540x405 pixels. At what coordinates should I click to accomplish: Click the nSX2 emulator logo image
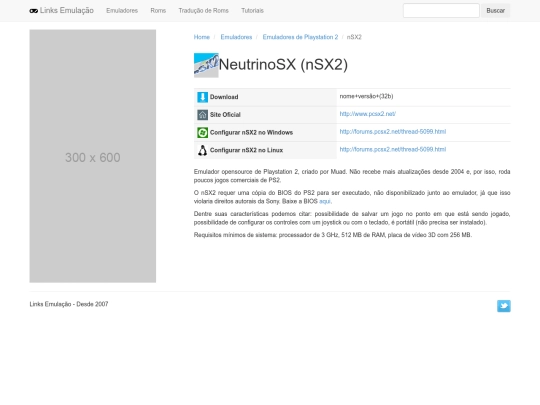[x=206, y=65]
